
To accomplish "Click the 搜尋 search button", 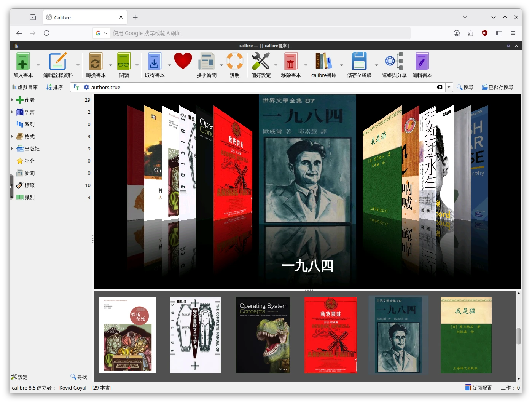I will 465,87.
